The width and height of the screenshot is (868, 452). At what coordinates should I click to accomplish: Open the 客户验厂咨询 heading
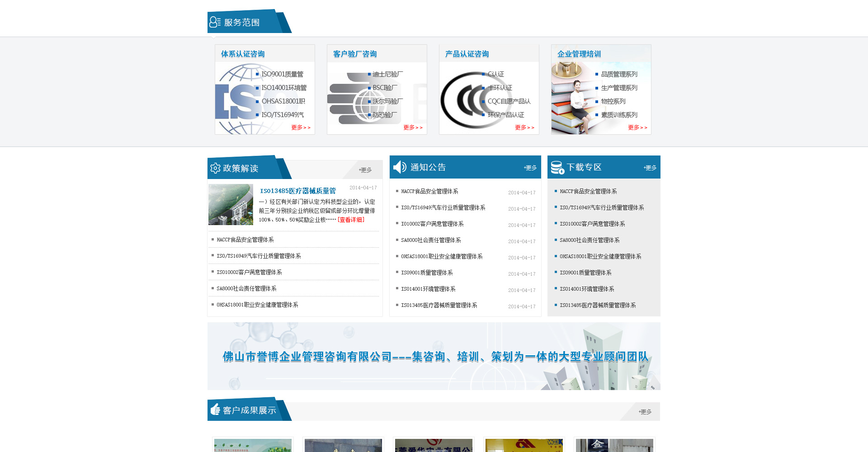tap(355, 54)
